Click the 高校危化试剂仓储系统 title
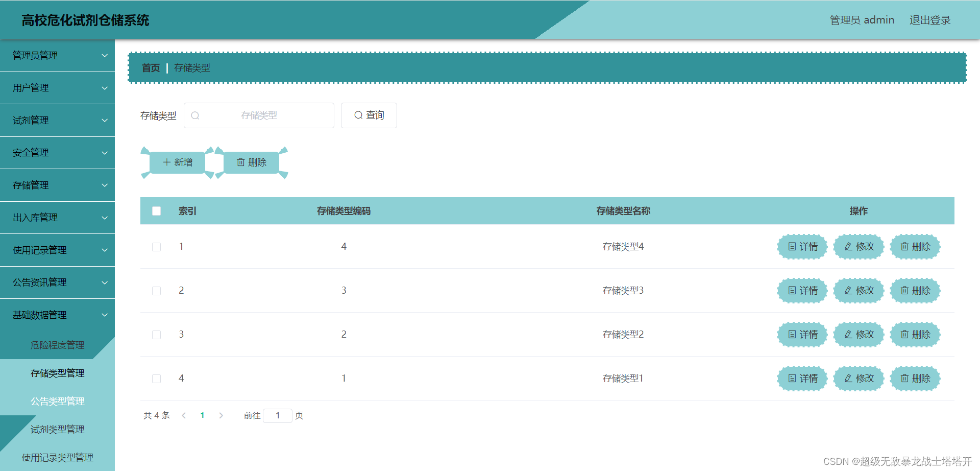 (85, 20)
